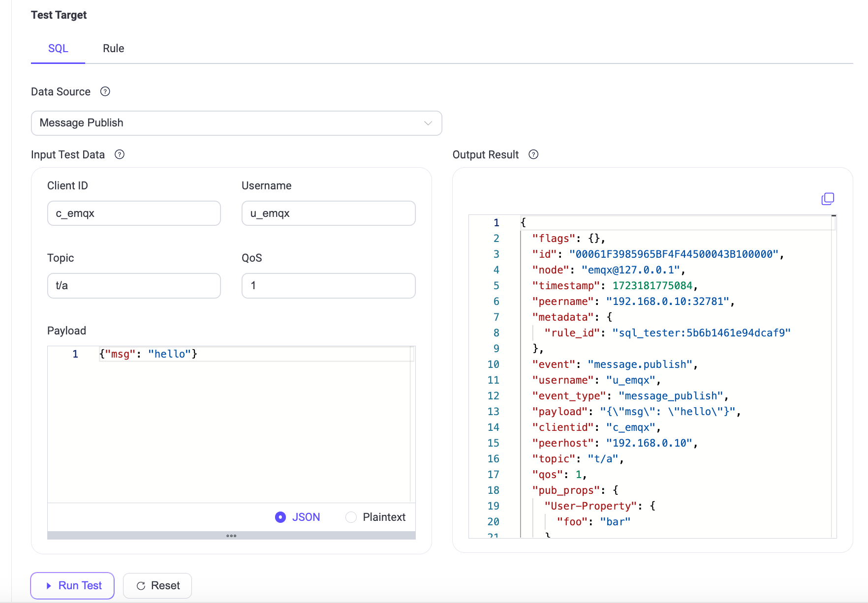Click the Output Result help icon
868x603 pixels.
533,154
